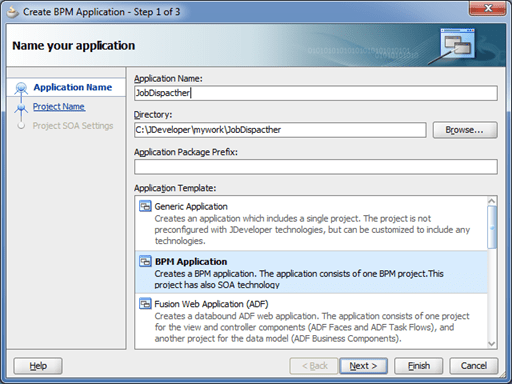Click the disabled Back button
This screenshot has width=513, height=386.
tap(314, 366)
